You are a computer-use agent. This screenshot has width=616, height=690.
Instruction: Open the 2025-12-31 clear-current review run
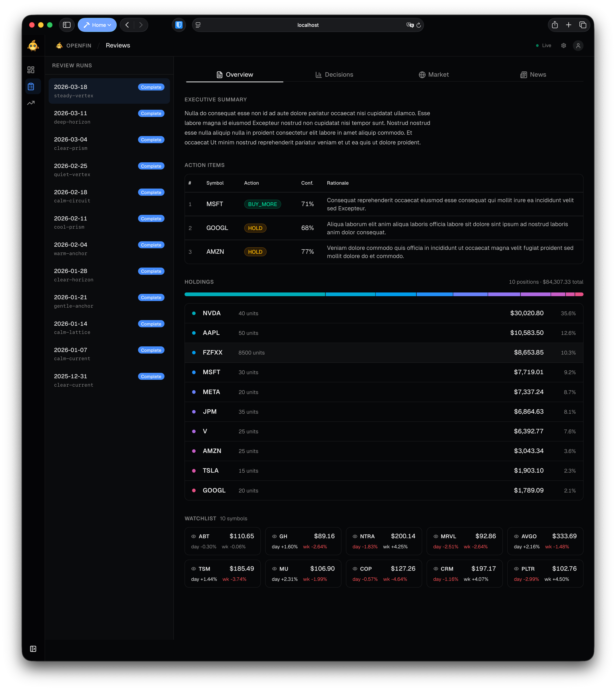tap(109, 380)
